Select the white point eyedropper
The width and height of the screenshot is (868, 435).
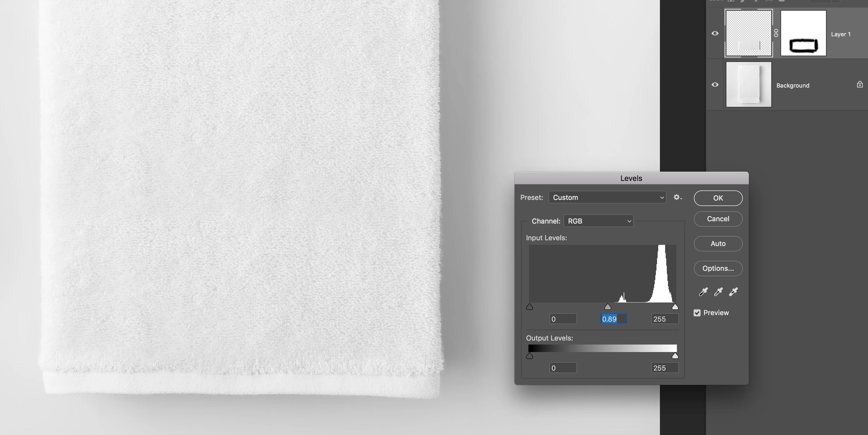tap(733, 292)
